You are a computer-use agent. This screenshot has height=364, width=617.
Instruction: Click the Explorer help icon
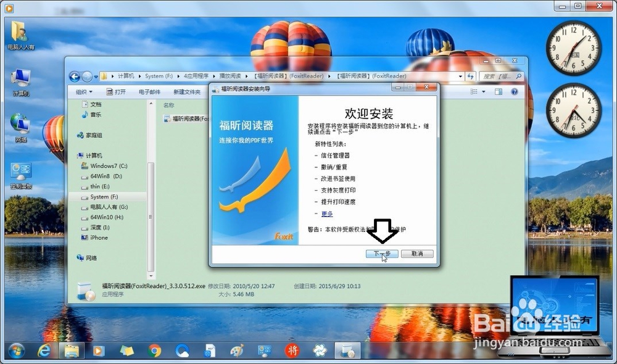click(515, 92)
